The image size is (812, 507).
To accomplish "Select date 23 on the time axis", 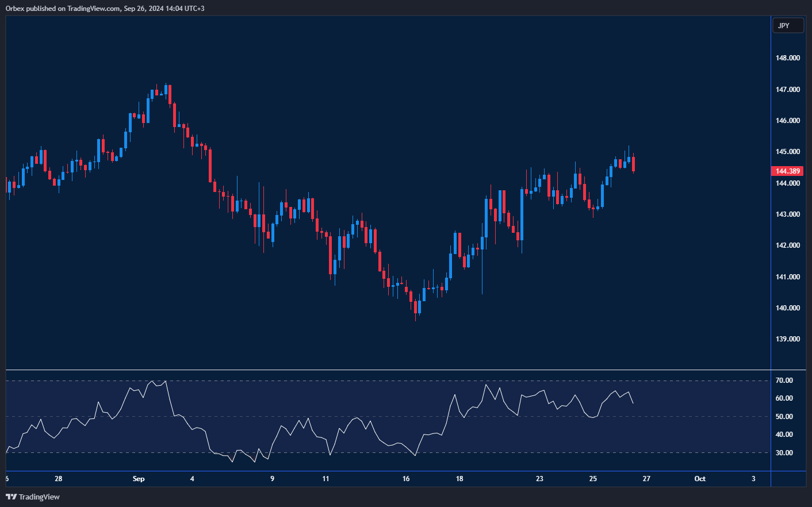I will pos(539,479).
